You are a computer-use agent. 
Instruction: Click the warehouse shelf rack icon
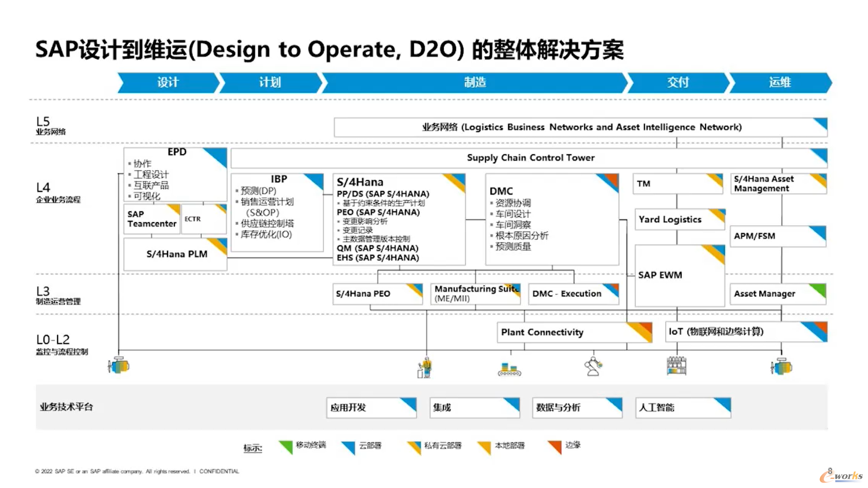(x=676, y=366)
